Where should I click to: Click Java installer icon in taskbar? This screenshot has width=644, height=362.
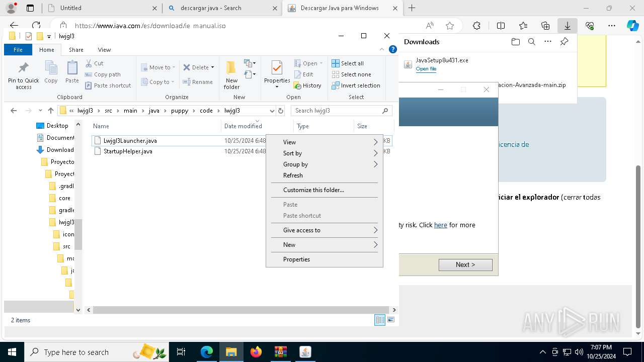[x=305, y=352]
